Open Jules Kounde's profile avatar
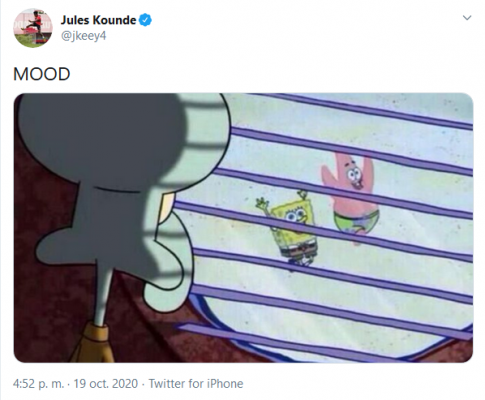The image size is (485, 400). tap(33, 28)
